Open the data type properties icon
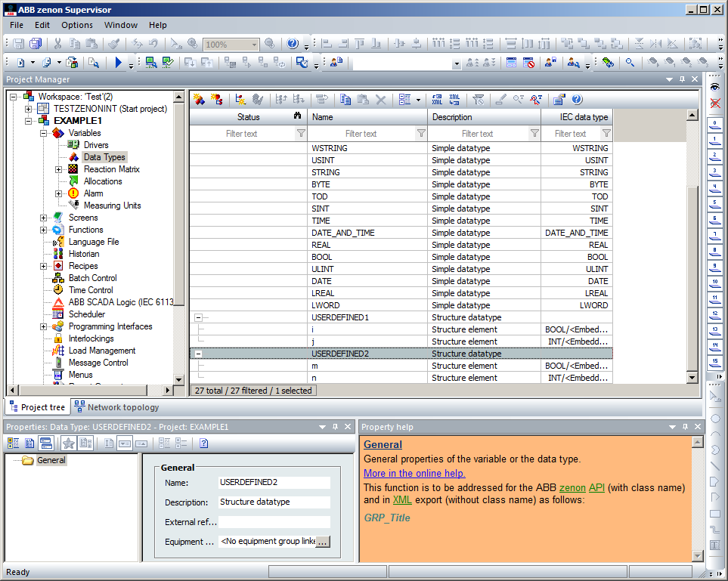Viewport: 728px width, 581px height. click(557, 99)
